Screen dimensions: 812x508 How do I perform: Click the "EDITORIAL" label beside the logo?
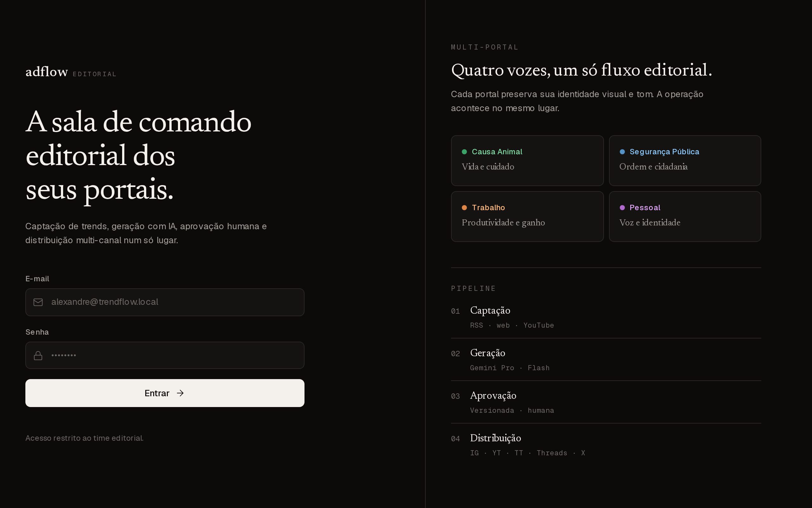coord(95,74)
